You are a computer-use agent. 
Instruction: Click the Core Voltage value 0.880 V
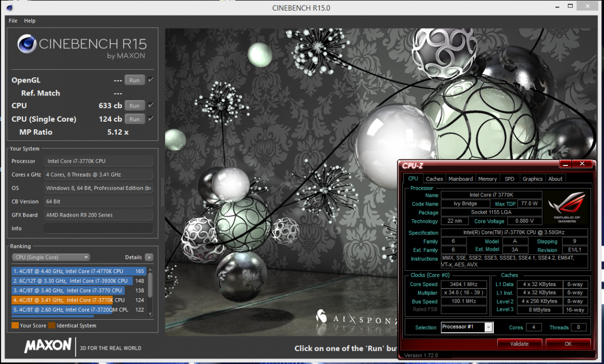pyautogui.click(x=524, y=221)
